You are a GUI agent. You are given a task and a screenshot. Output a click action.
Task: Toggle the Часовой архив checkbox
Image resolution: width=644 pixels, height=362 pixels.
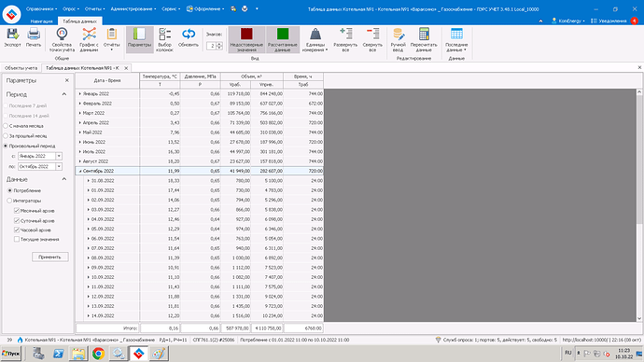[17, 230]
